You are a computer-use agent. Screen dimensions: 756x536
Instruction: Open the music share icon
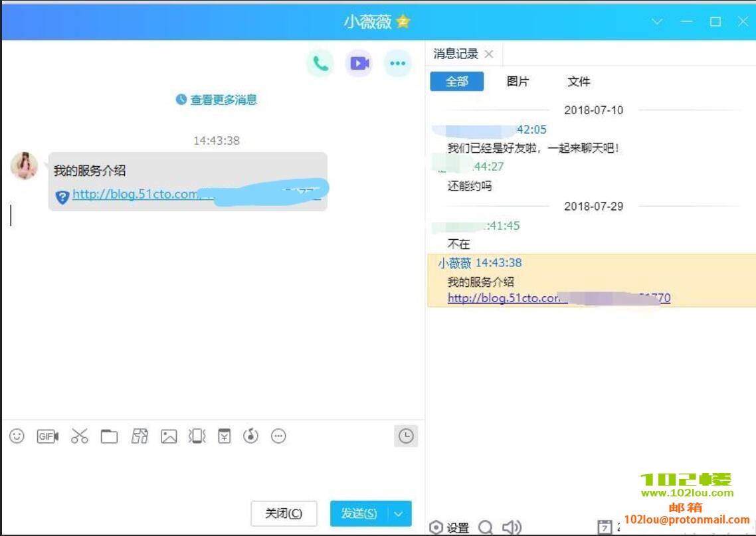tap(250, 436)
